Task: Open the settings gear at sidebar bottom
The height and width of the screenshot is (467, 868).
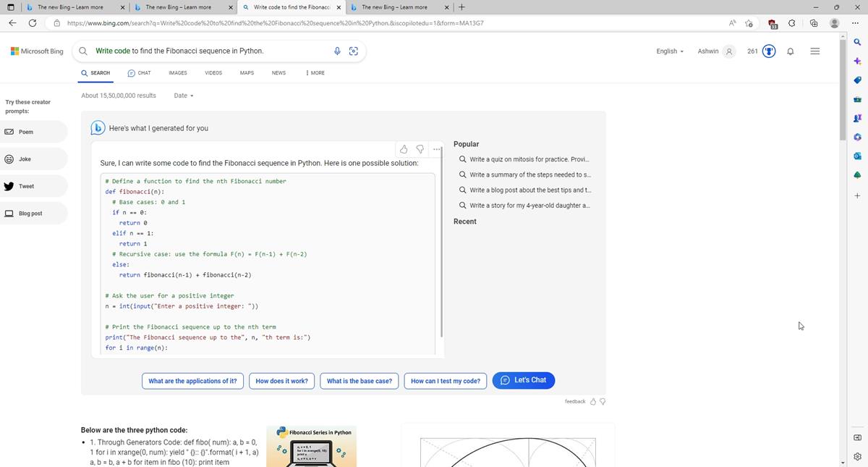Action: (x=857, y=456)
